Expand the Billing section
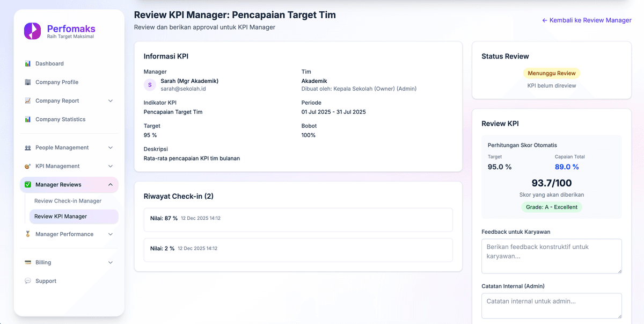The width and height of the screenshot is (644, 324). tap(111, 262)
